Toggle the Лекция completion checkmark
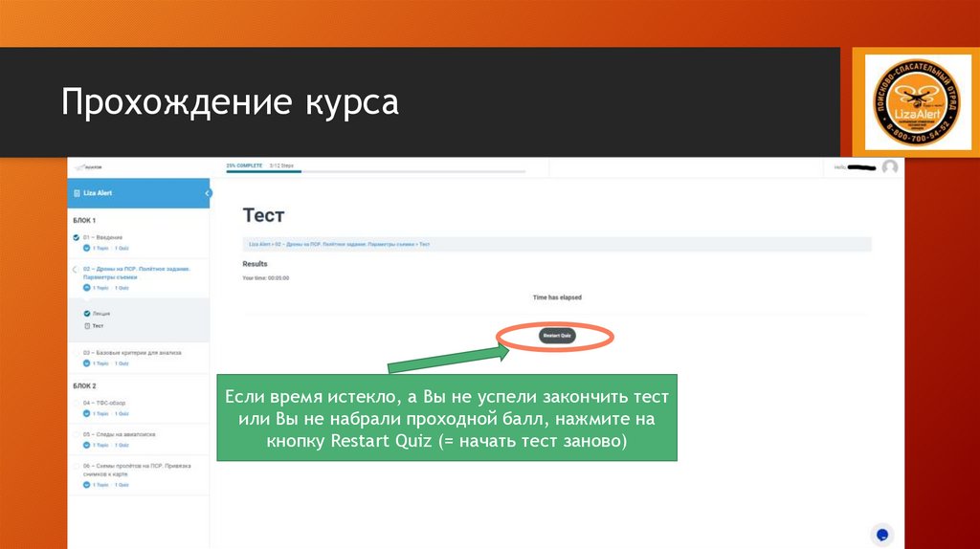The height and width of the screenshot is (549, 980). click(86, 314)
